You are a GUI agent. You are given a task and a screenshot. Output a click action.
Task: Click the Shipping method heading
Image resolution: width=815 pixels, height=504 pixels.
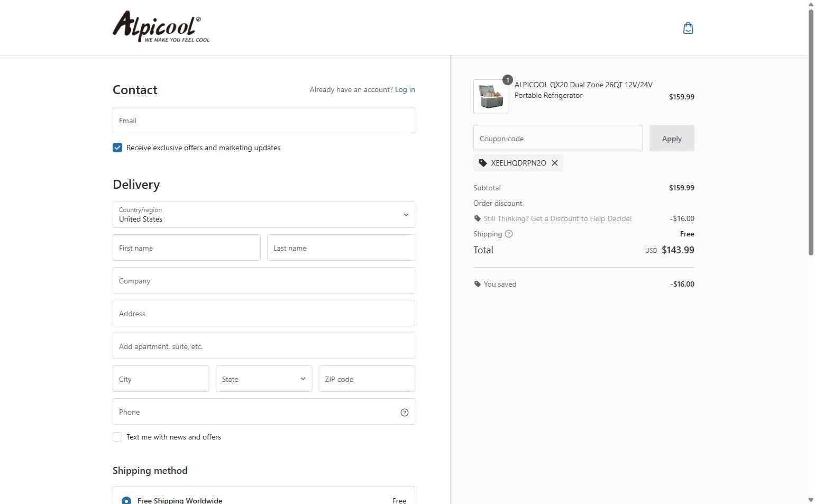150,471
